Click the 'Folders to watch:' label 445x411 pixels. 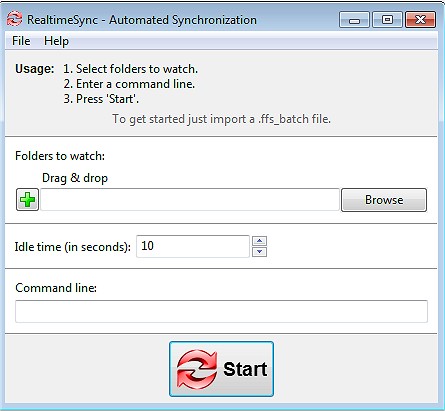click(60, 156)
